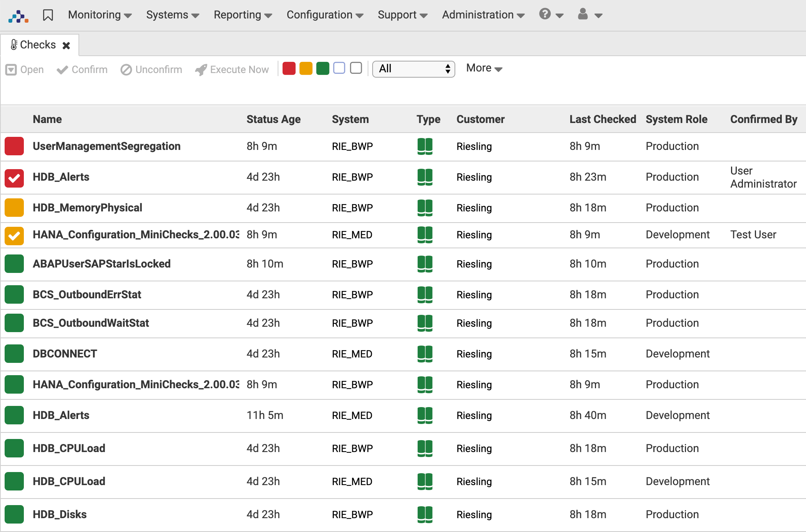Open the All filter dropdown
The width and height of the screenshot is (806, 532).
tap(413, 69)
